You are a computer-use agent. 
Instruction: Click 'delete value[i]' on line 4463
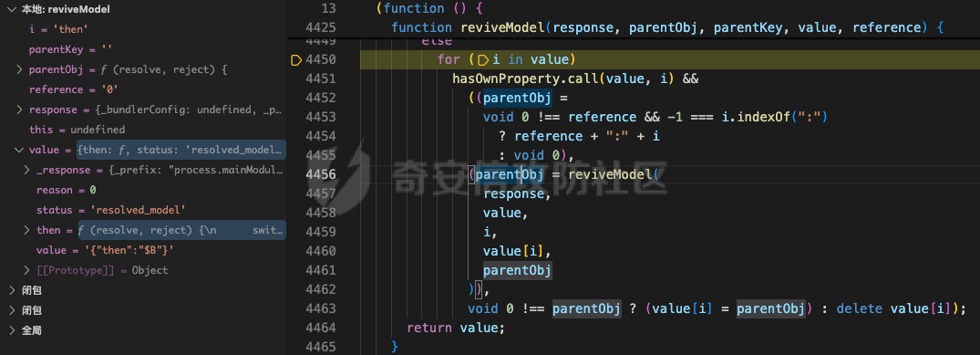894,308
